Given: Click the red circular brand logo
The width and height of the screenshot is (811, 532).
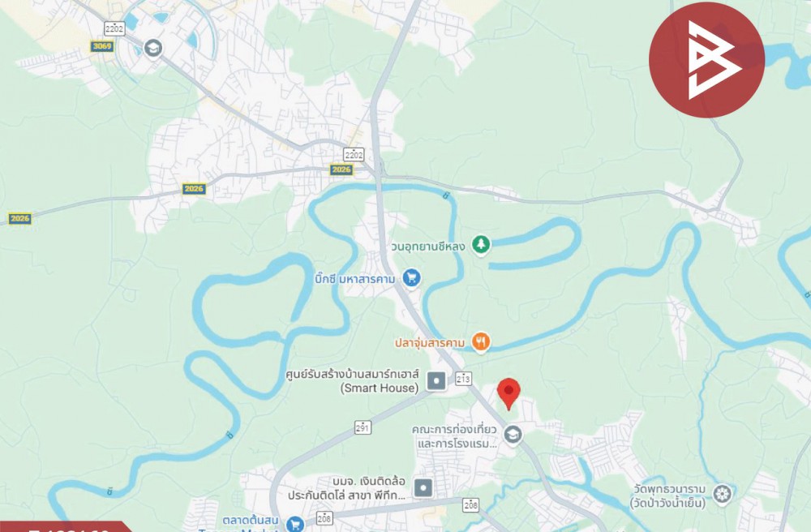Looking at the screenshot, I should coord(706,60).
